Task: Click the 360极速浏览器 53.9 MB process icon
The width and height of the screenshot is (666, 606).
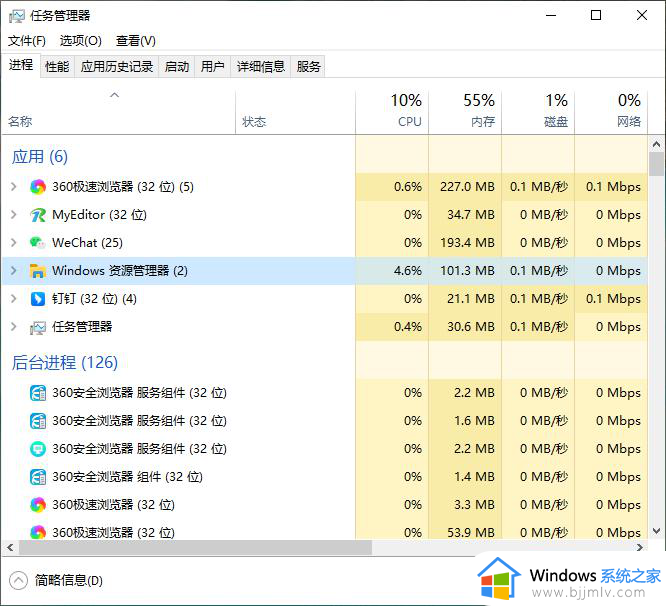Action: click(x=38, y=532)
